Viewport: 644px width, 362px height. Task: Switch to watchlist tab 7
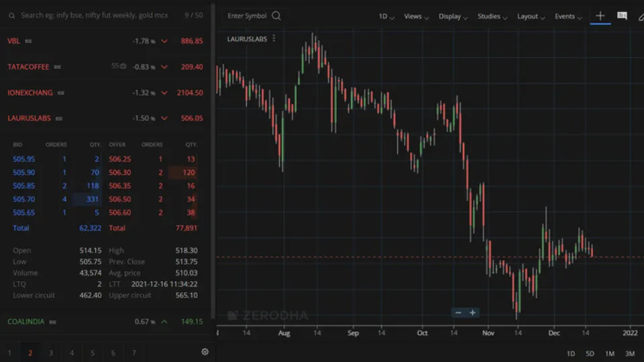click(134, 353)
